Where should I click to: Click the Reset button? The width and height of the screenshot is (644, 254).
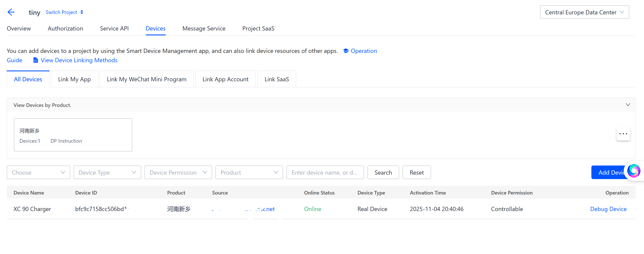416,172
